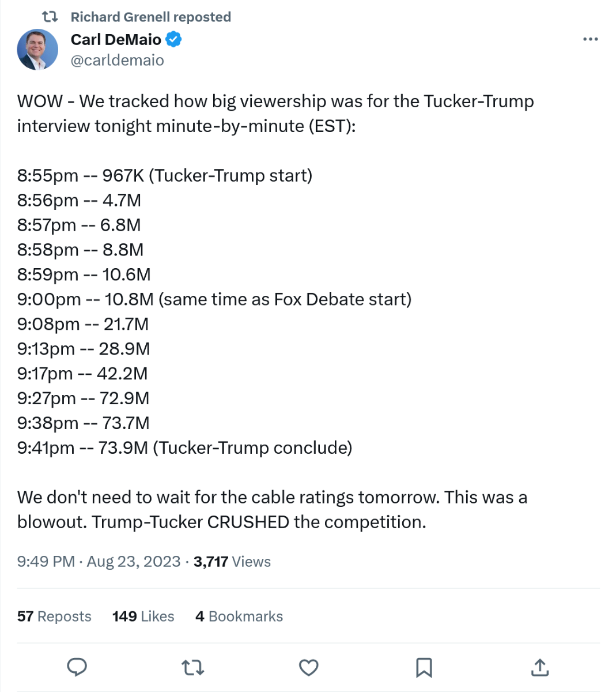Show the 149 Likes list
Screen dimensions: 616x692
coord(143,616)
